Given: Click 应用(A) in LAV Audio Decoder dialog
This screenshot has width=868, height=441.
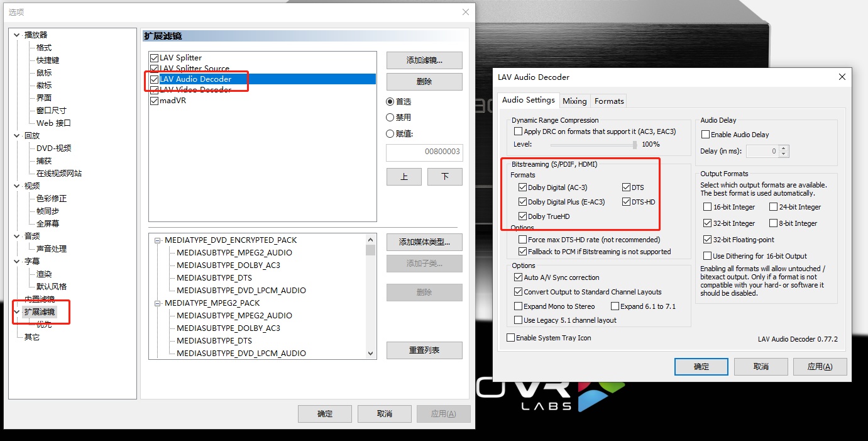Looking at the screenshot, I should 820,367.
